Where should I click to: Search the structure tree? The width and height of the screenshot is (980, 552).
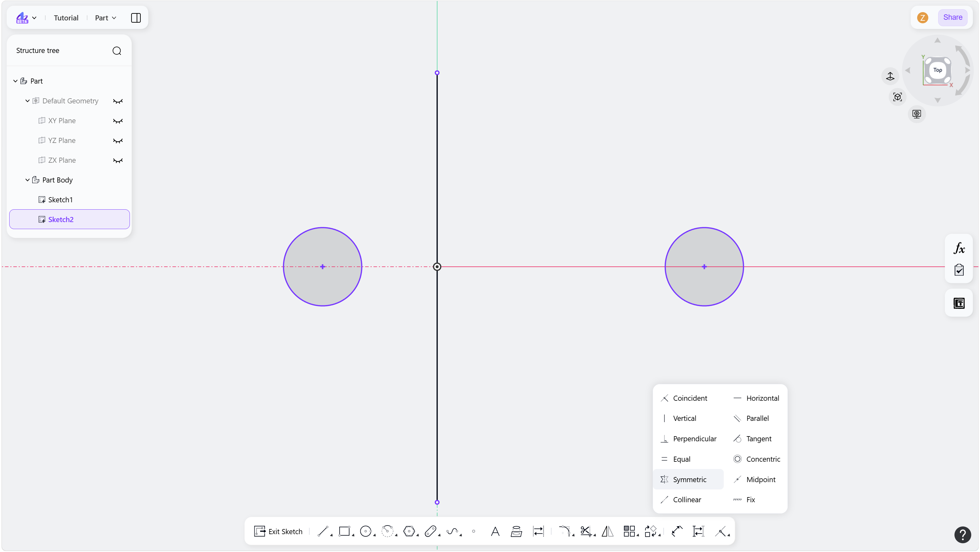(x=117, y=51)
